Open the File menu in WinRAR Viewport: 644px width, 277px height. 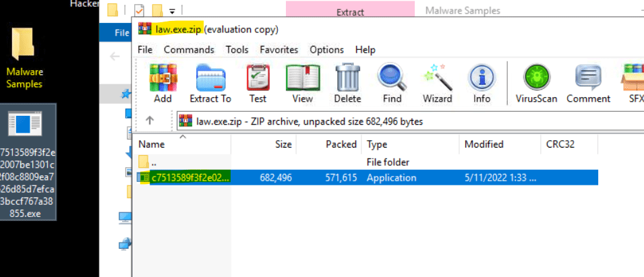145,50
